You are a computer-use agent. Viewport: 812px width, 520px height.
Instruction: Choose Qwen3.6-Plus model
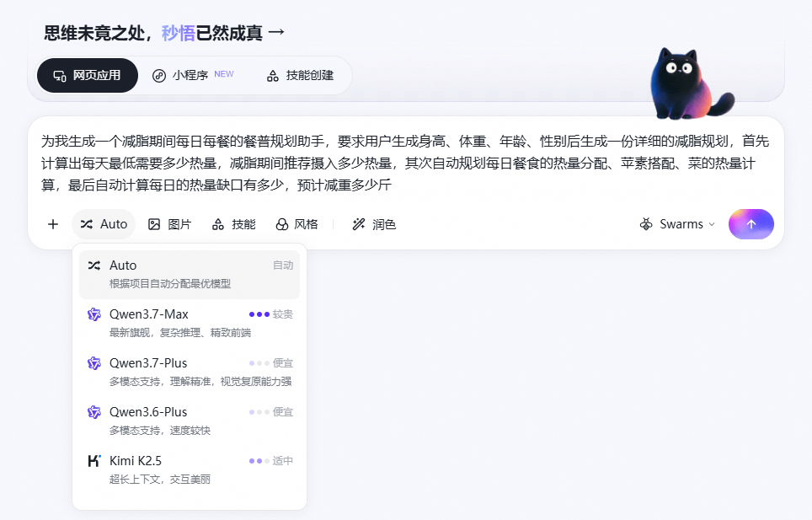pos(190,421)
